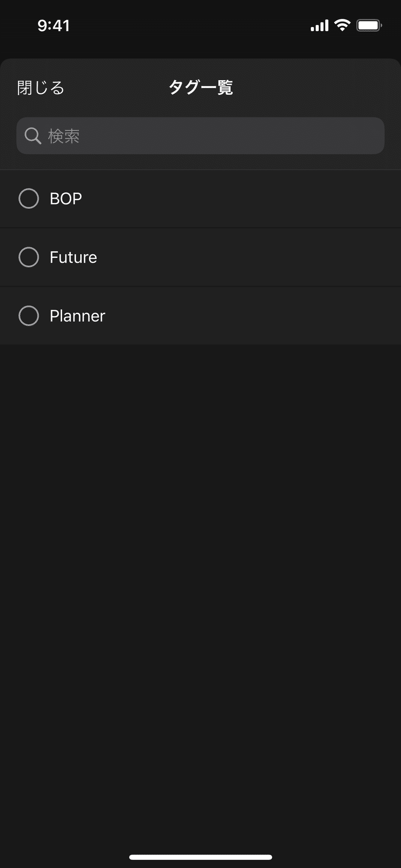The height and width of the screenshot is (868, 401).
Task: Tap the 9:41 clock in status bar
Action: (54, 26)
